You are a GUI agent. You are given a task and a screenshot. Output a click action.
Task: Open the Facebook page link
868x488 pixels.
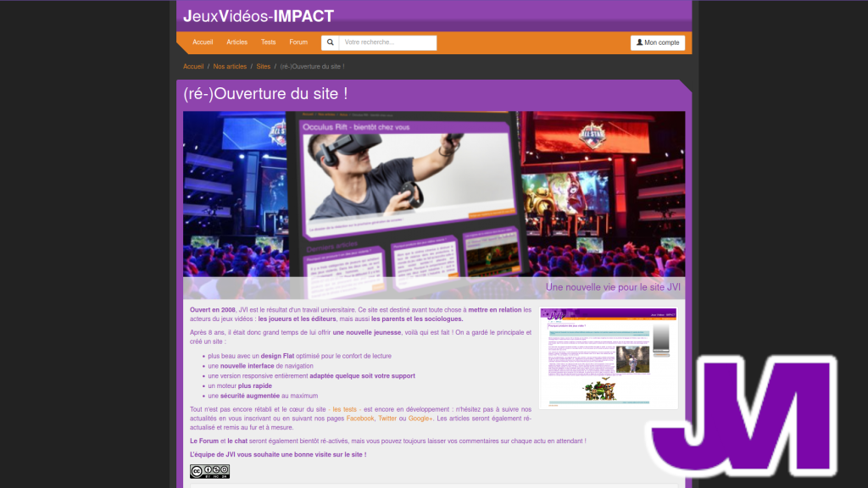(x=359, y=419)
